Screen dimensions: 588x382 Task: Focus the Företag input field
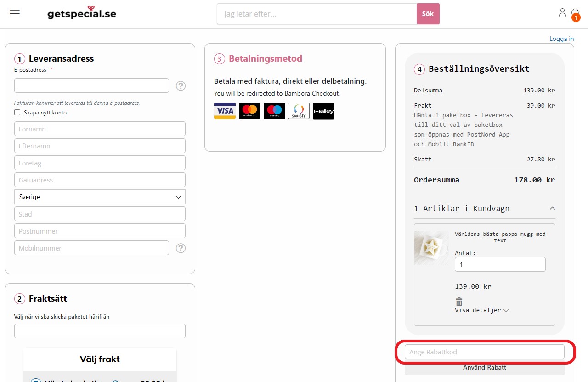pos(100,163)
